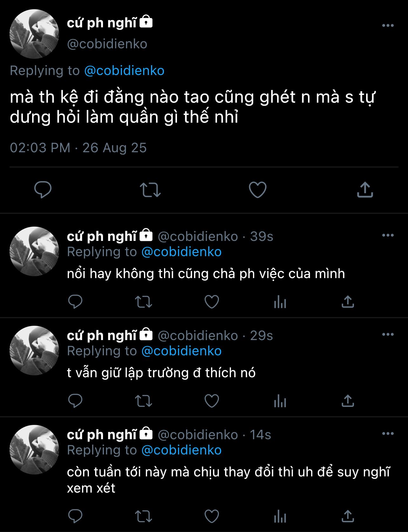408x532 pixels.
Task: Share the 29s reply tweet
Action: pyautogui.click(x=348, y=401)
